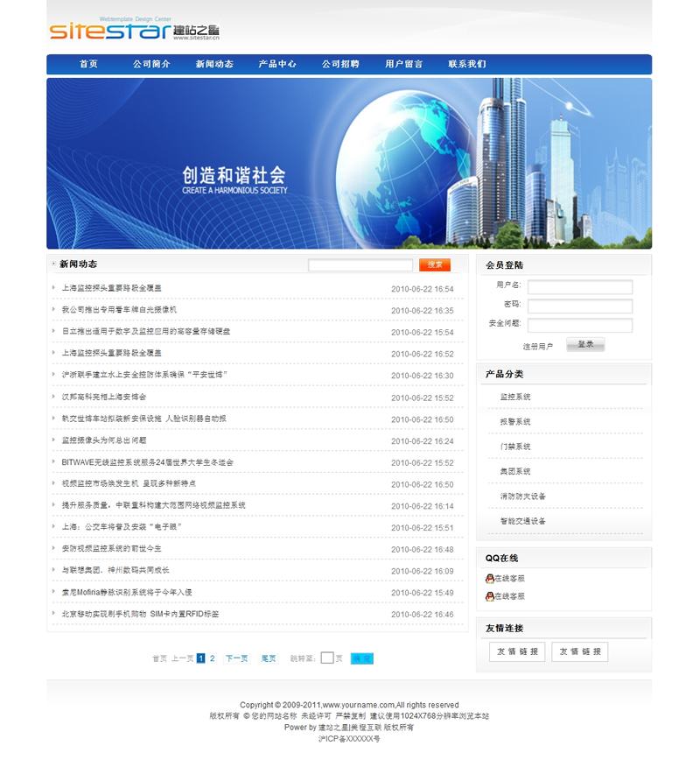Click the 注册用户 register link
This screenshot has width=700, height=760.
(538, 347)
